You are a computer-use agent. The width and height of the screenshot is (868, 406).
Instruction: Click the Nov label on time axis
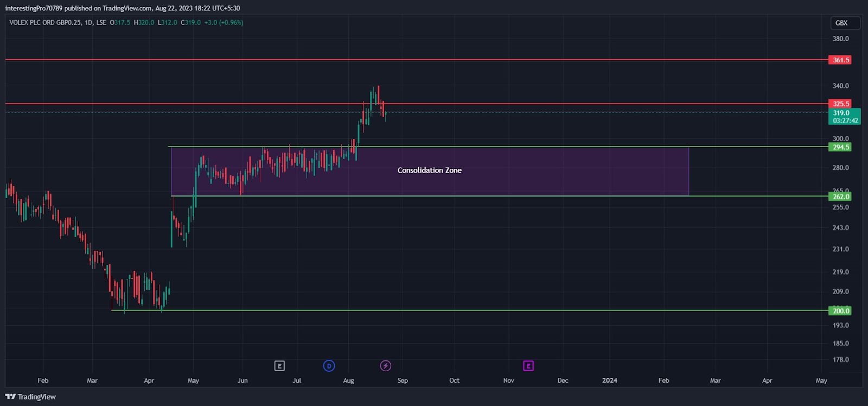(508, 380)
